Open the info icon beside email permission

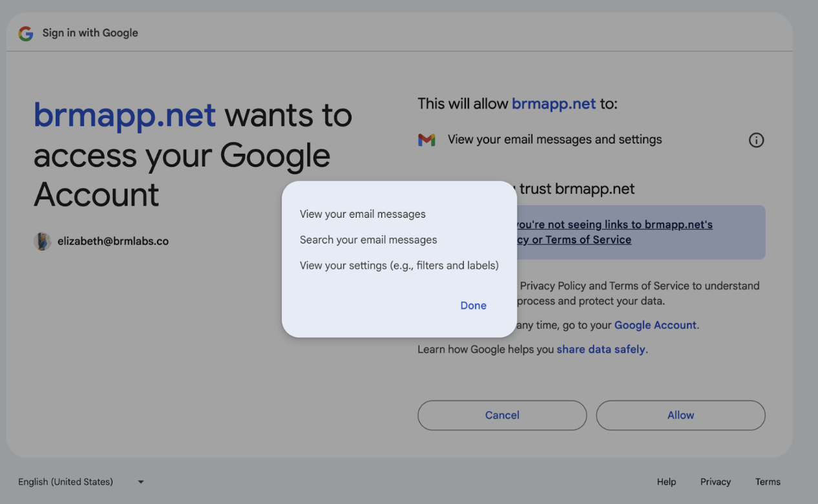click(756, 140)
